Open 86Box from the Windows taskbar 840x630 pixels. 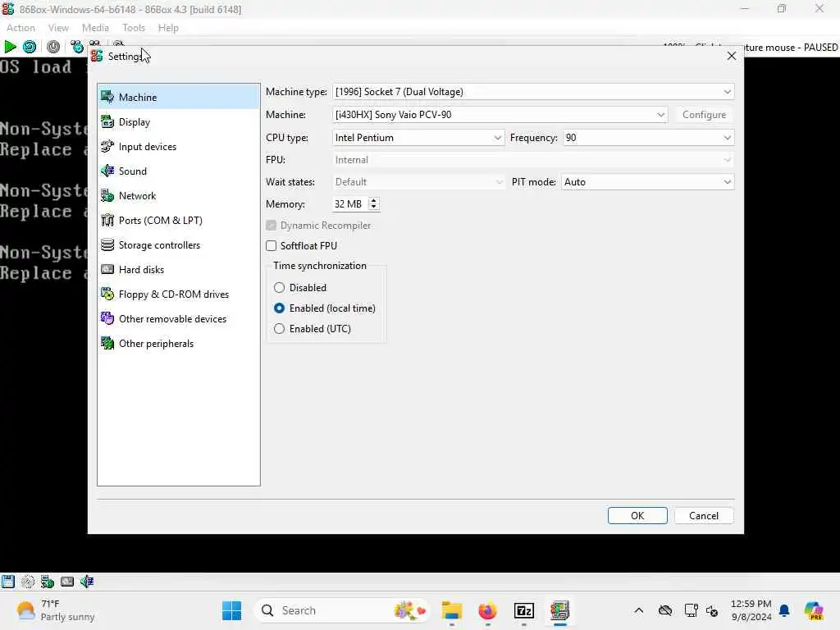pos(559,610)
